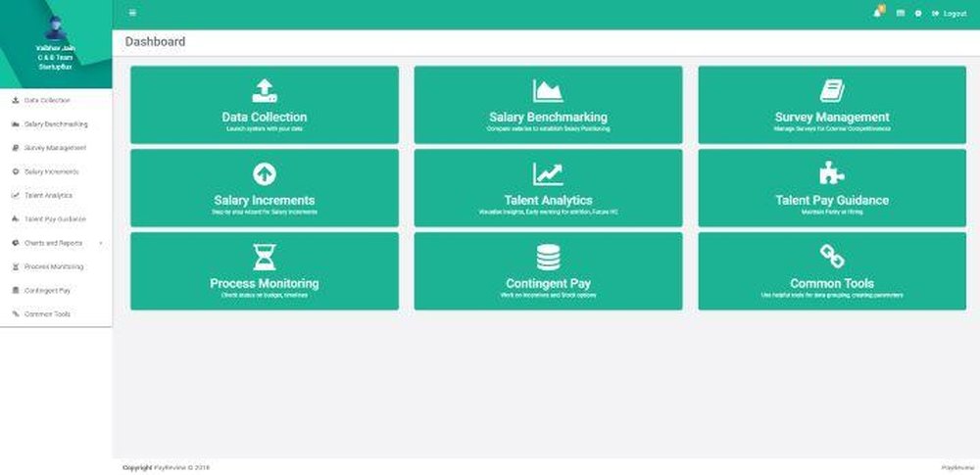The height and width of the screenshot is (475, 980).
Task: Click the Salary Increments sidebar icon
Action: pyautogui.click(x=16, y=171)
